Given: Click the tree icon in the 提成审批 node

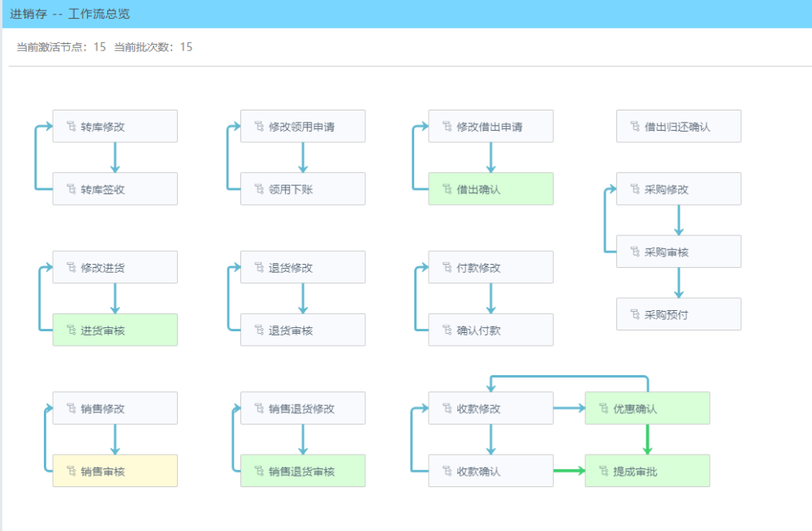Looking at the screenshot, I should [604, 470].
